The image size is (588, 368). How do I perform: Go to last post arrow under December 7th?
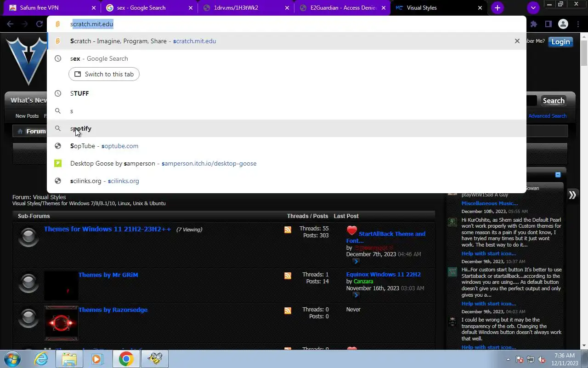356,261
